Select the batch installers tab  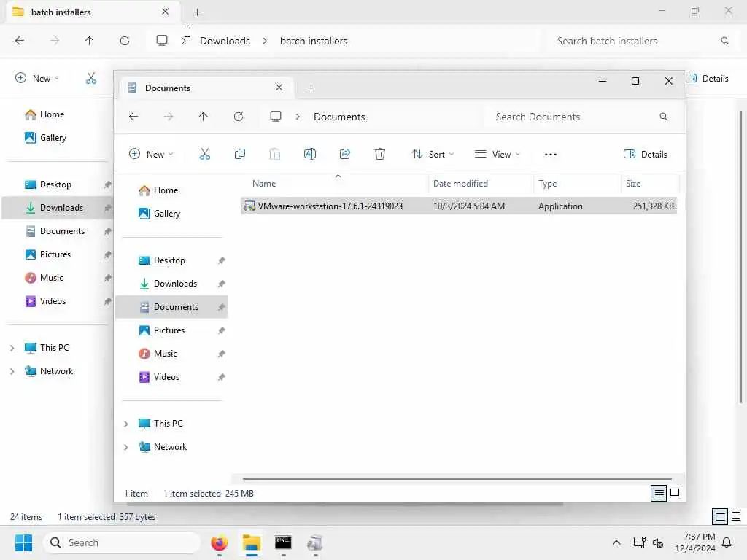click(93, 12)
